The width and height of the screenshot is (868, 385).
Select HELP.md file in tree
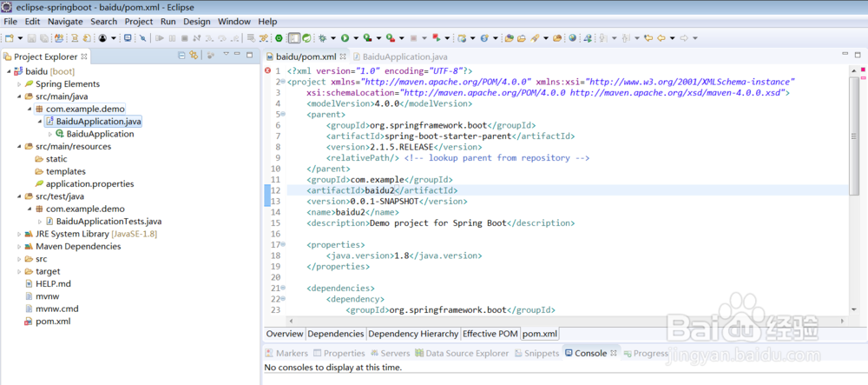click(x=53, y=283)
